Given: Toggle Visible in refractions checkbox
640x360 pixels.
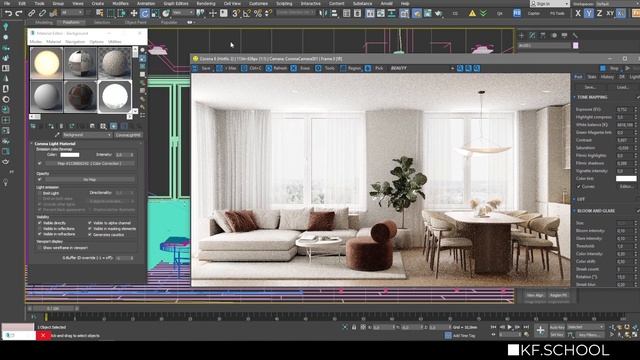Looking at the screenshot, I should coord(40,234).
